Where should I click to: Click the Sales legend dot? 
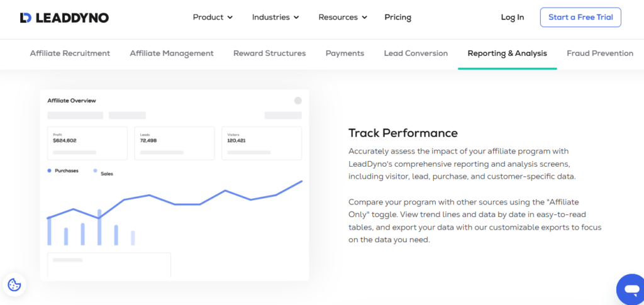click(x=95, y=170)
